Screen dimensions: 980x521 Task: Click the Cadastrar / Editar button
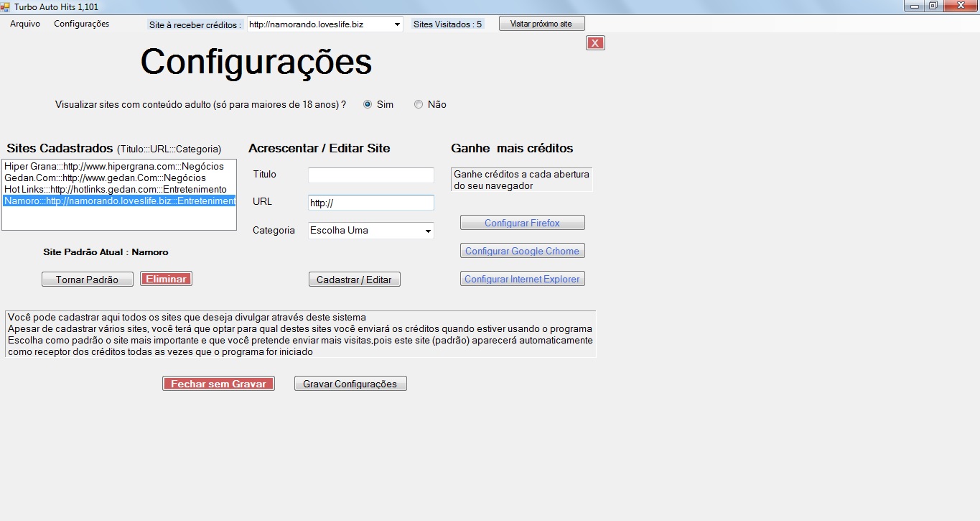(354, 280)
